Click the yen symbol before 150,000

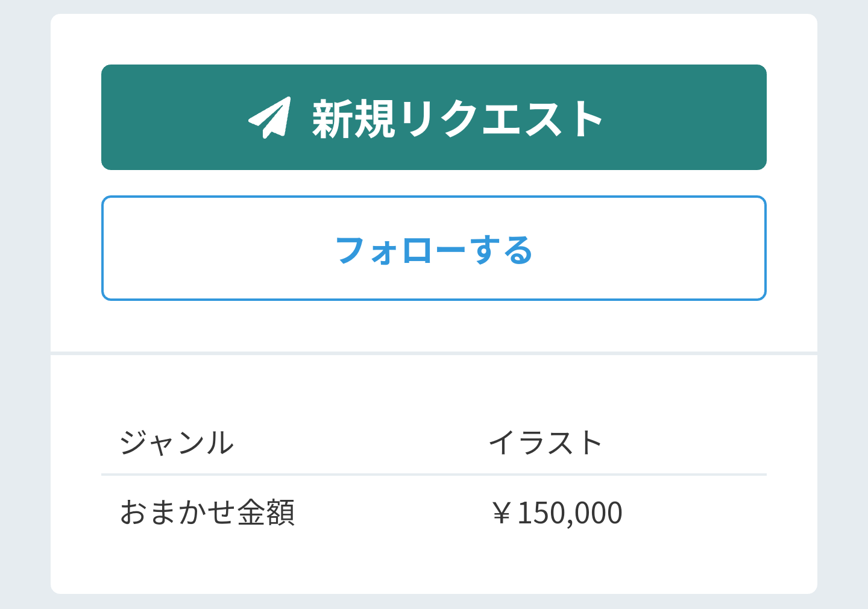tap(502, 514)
